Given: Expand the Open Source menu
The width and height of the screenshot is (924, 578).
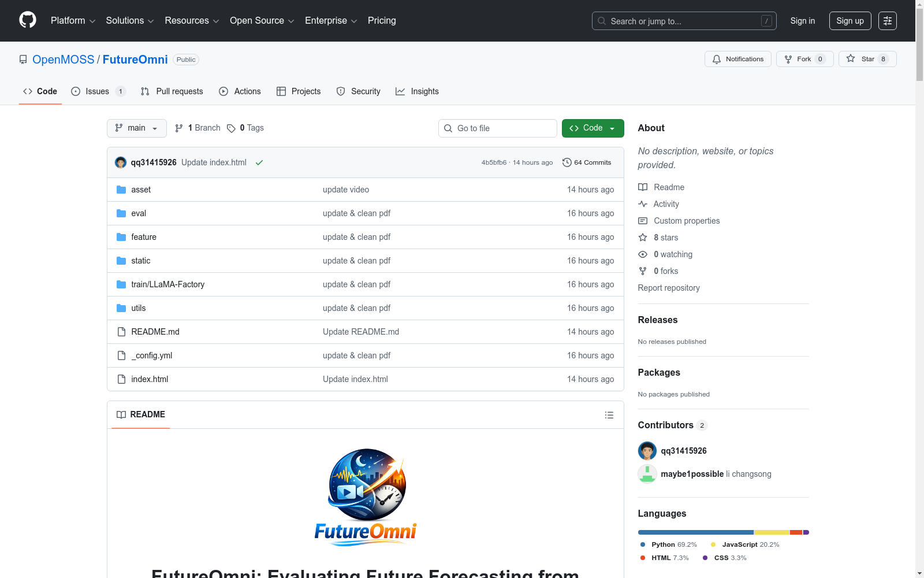Looking at the screenshot, I should pos(262,21).
